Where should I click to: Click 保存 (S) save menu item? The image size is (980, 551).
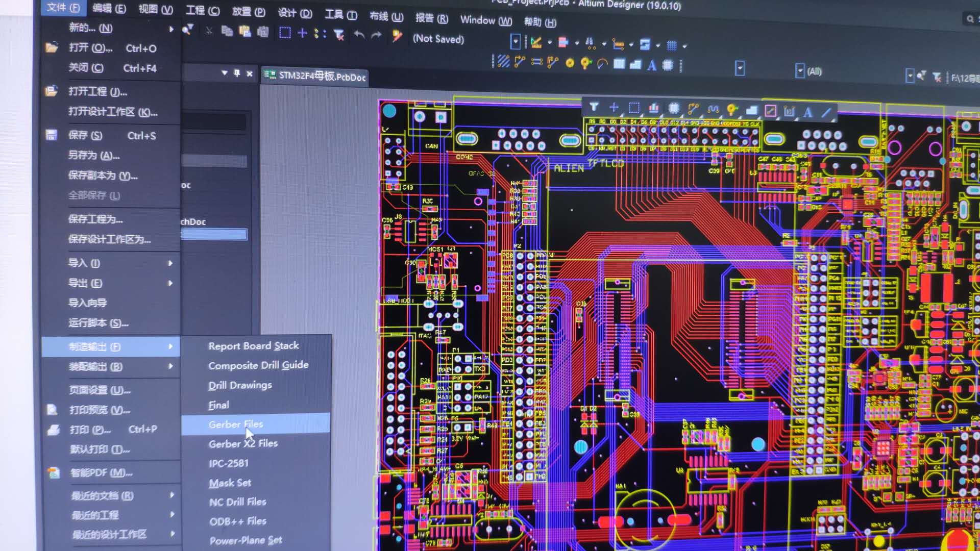(x=85, y=135)
